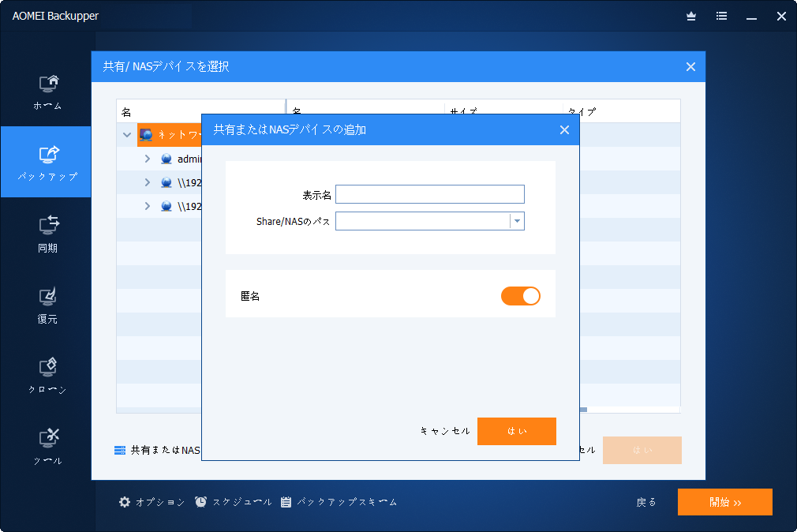Expand the second \\192 network node

[148, 206]
